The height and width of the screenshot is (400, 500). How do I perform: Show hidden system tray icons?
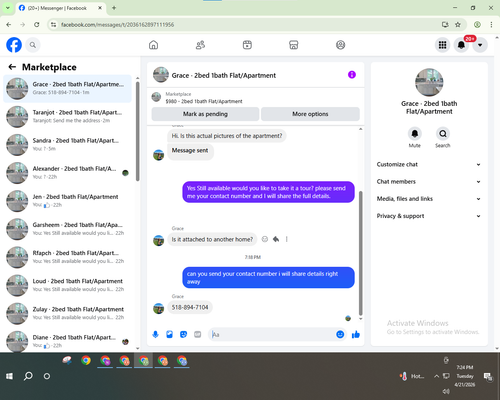point(436,376)
